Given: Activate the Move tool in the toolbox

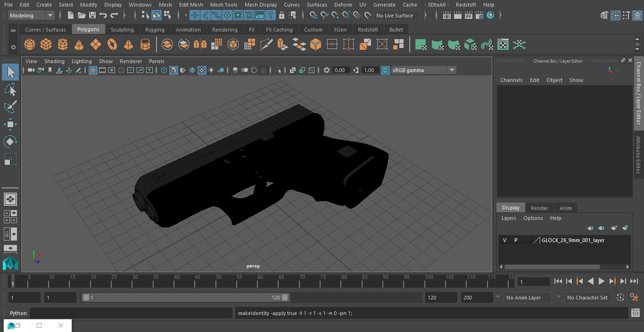Looking at the screenshot, I should pyautogui.click(x=10, y=124).
